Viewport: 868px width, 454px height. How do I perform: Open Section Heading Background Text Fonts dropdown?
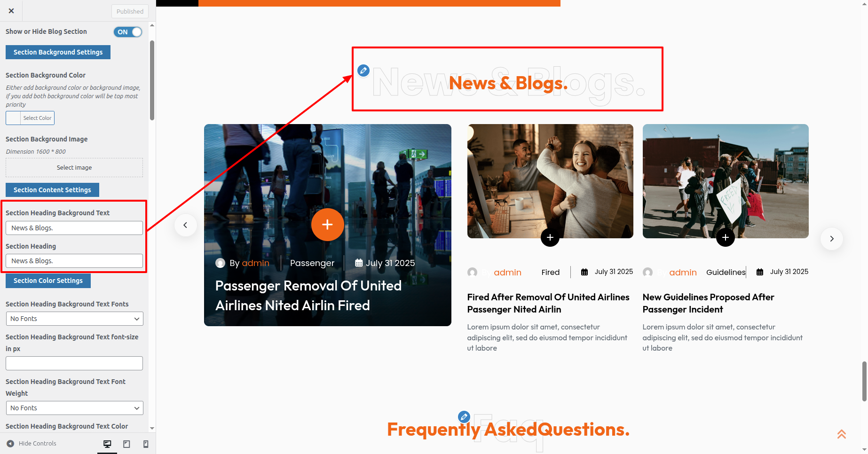coord(74,319)
